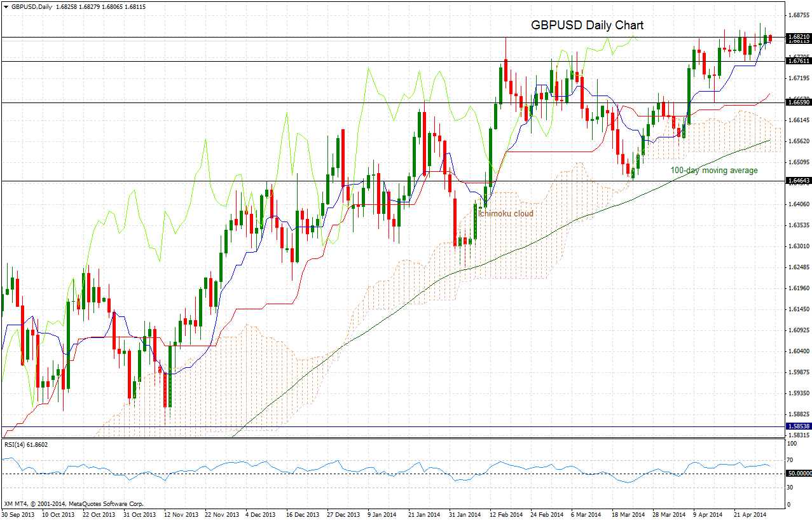Click the 27 Dec 2013 date label
The image size is (812, 520).
[x=345, y=514]
